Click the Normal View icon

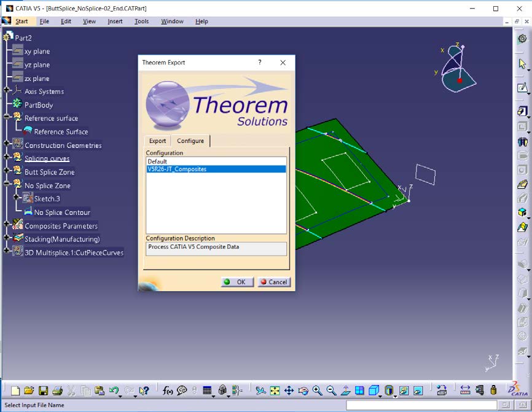tap(345, 391)
